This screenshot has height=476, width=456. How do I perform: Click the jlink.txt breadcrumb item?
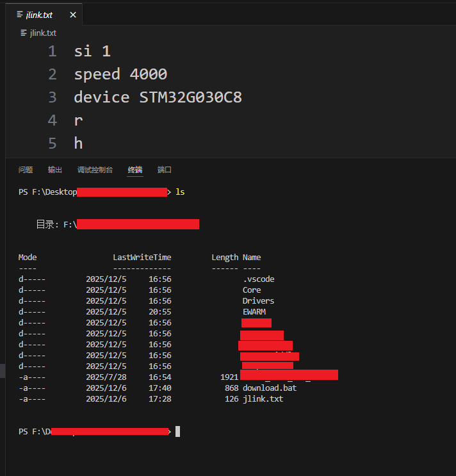pyautogui.click(x=43, y=33)
